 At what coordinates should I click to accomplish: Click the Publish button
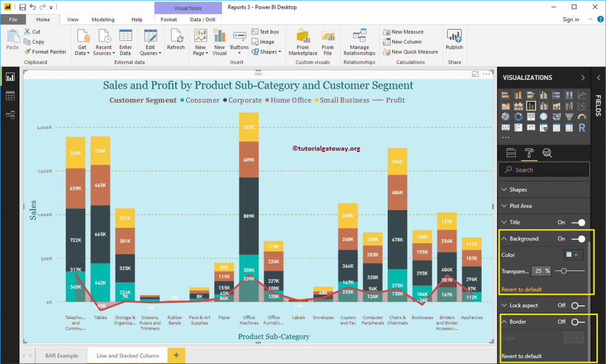454,39
